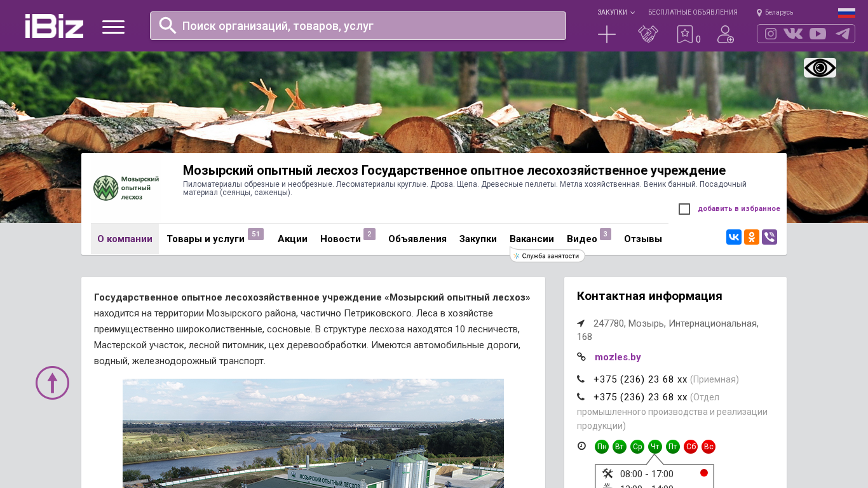Open the Отзывы tab

[x=643, y=239]
